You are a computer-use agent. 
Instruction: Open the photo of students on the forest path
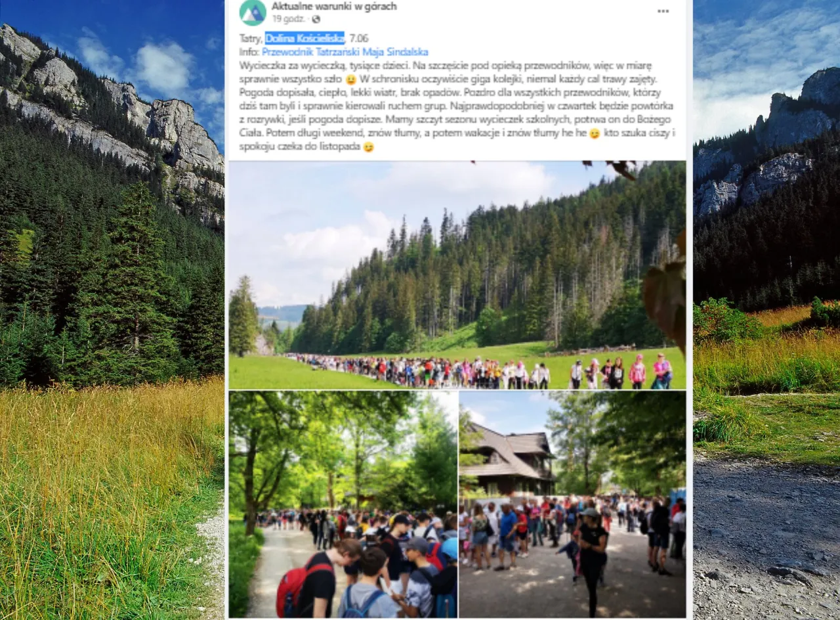point(343,504)
